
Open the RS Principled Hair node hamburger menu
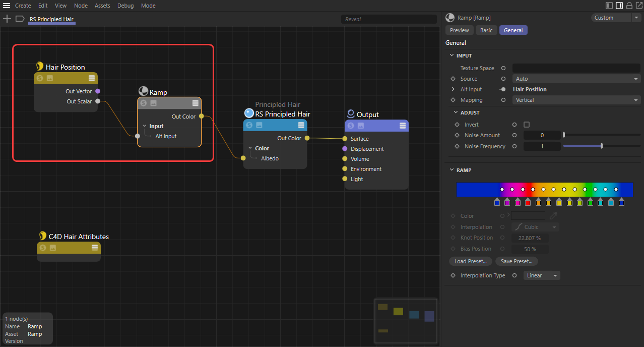click(x=301, y=125)
